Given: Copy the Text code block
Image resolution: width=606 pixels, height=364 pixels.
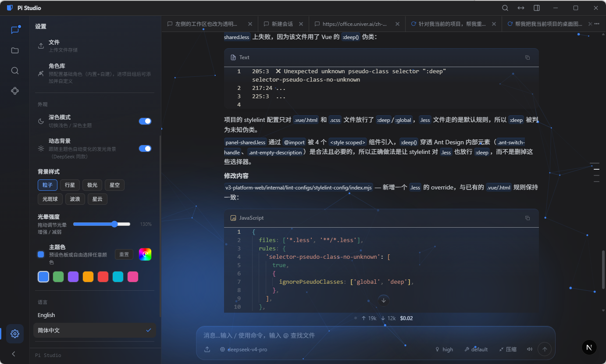Looking at the screenshot, I should coord(528,57).
